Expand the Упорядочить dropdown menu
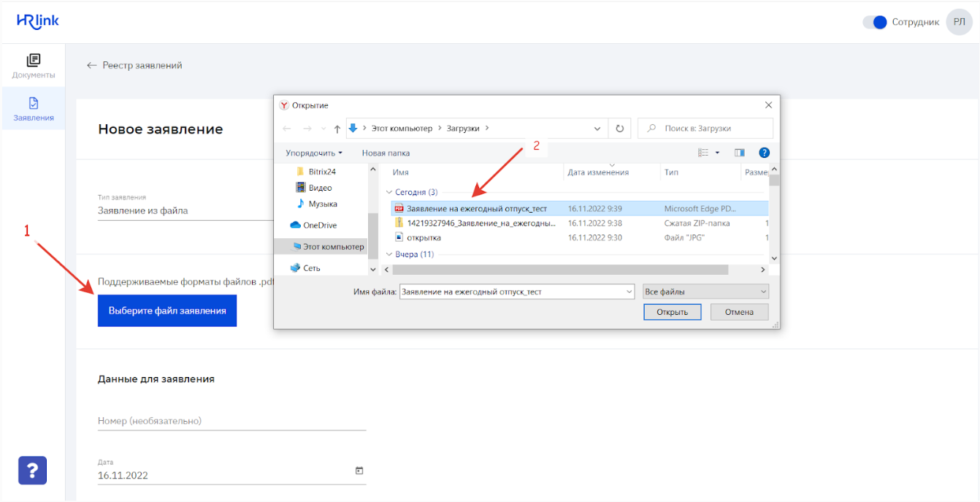The width and height of the screenshot is (980, 502). pos(314,153)
